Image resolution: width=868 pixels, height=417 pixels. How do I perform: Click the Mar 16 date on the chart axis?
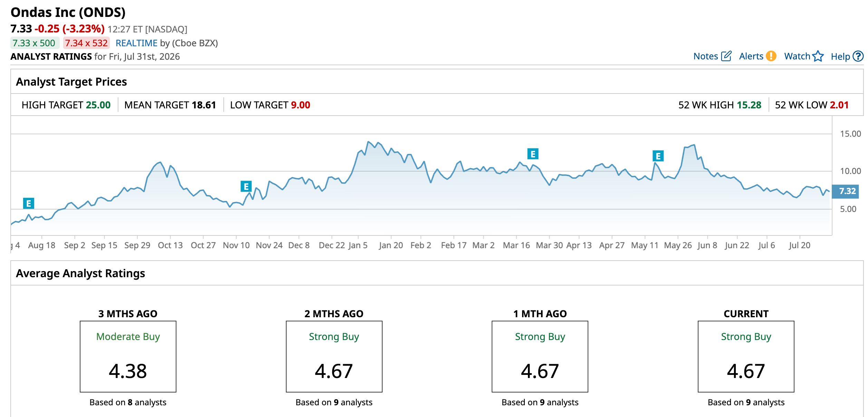(516, 245)
